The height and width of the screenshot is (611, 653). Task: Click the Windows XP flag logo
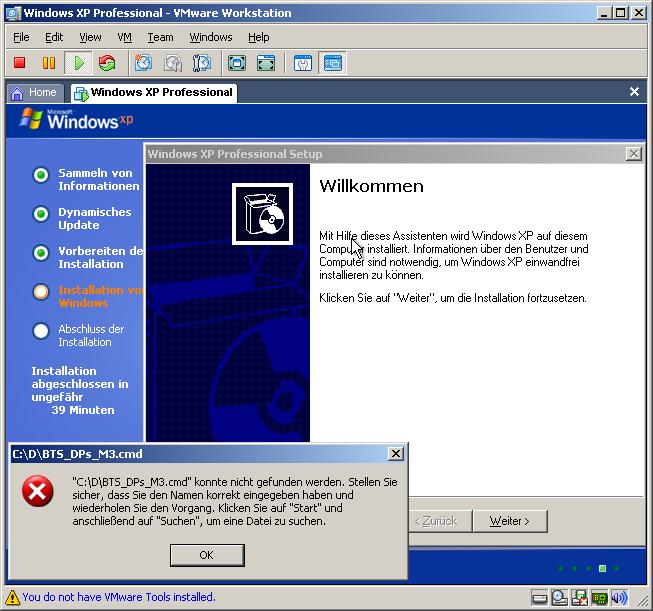(31, 118)
